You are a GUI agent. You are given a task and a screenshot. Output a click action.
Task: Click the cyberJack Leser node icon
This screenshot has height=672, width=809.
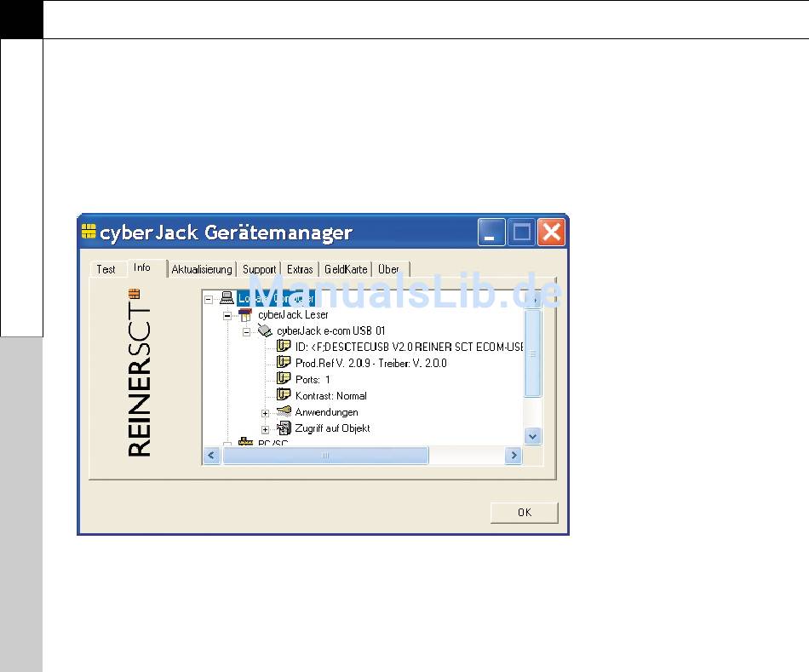tap(245, 314)
